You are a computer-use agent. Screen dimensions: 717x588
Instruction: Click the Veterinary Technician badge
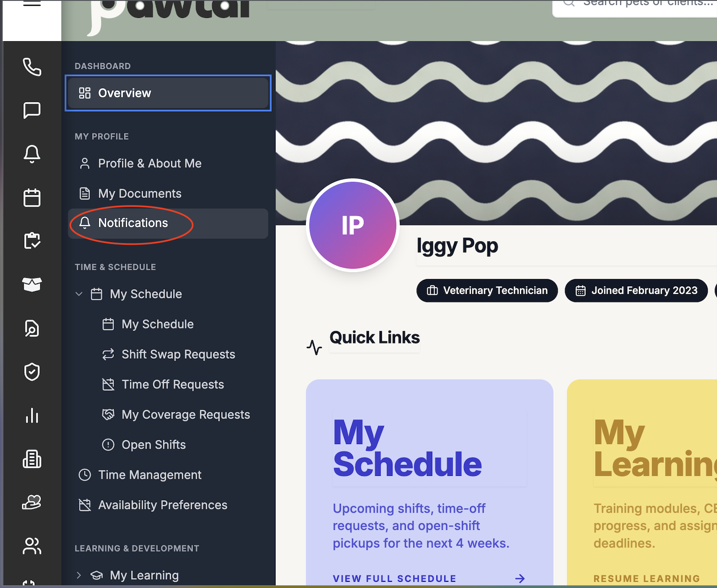[487, 290]
